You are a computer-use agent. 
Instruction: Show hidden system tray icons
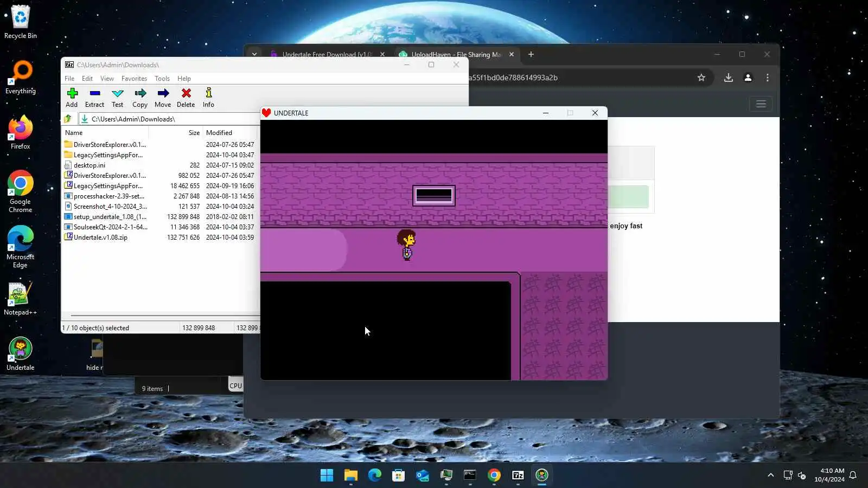(x=770, y=476)
